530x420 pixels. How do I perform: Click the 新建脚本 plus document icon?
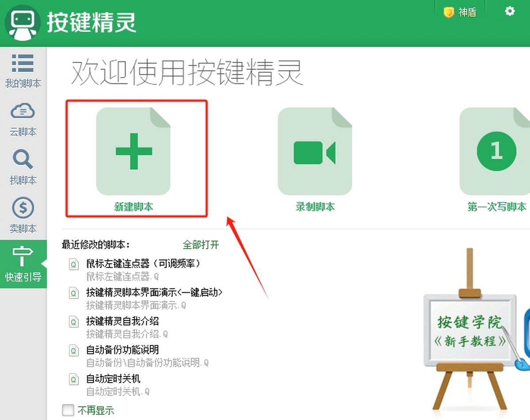[x=133, y=151]
